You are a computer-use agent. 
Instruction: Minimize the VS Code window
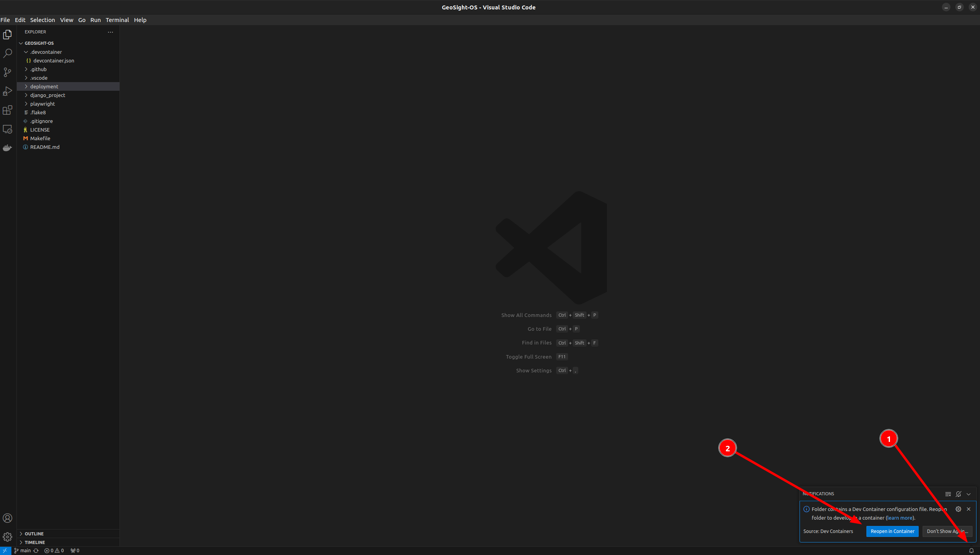coord(946,7)
